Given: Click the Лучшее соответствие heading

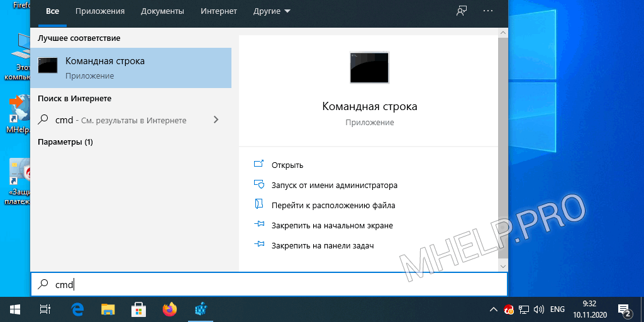Looking at the screenshot, I should (x=79, y=38).
